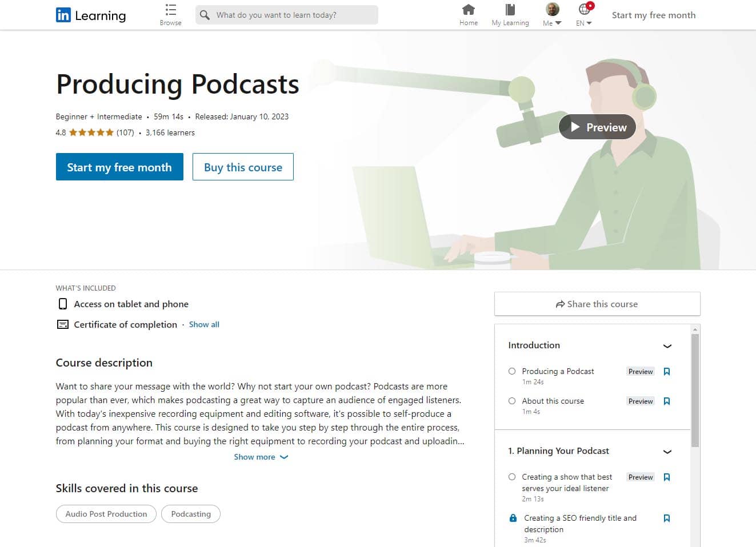
Task: Click Buy this course button
Action: (243, 167)
